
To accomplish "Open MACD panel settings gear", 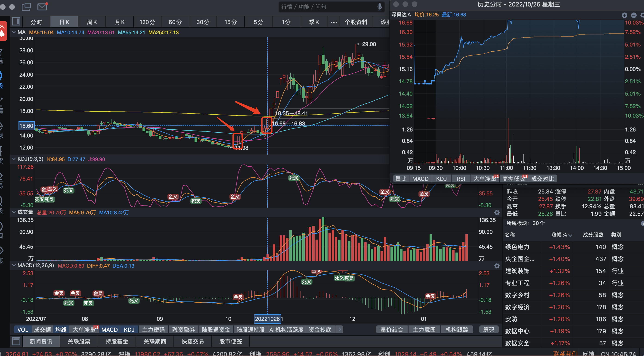I will coord(496,266).
